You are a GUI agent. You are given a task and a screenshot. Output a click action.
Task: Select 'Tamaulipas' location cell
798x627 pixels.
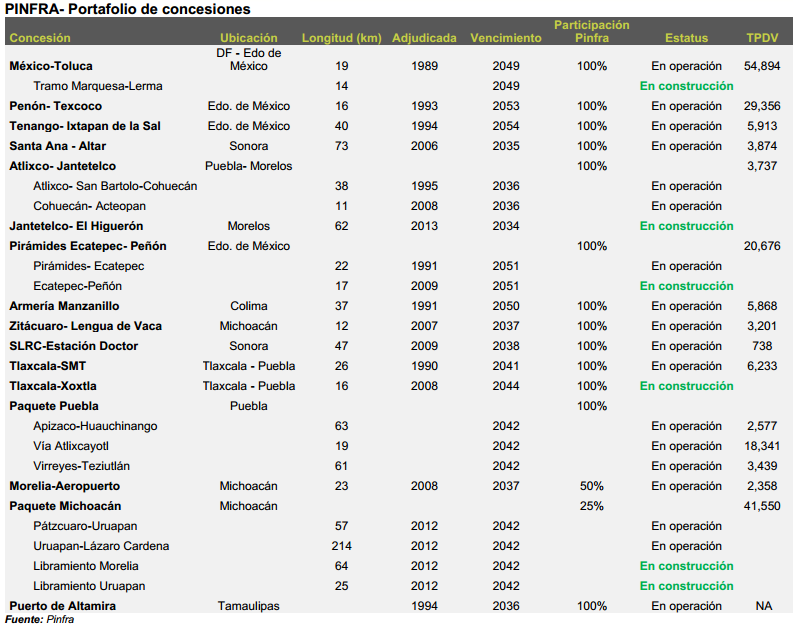coord(249,606)
